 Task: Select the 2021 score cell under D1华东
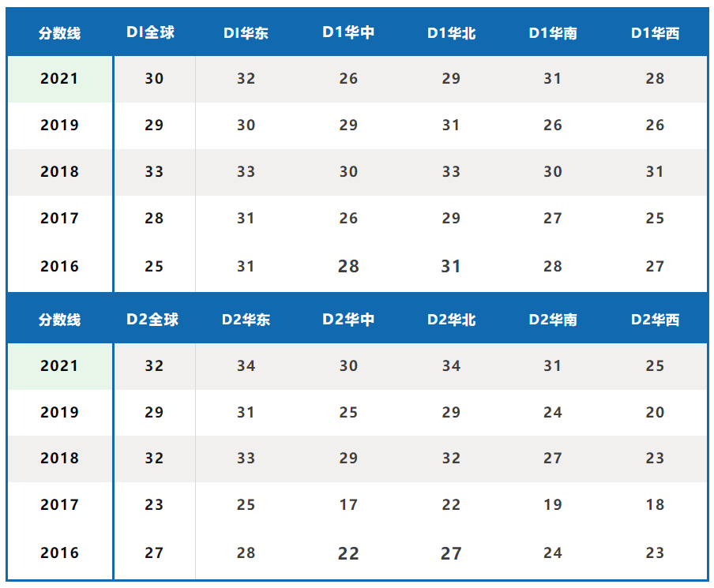click(x=246, y=78)
